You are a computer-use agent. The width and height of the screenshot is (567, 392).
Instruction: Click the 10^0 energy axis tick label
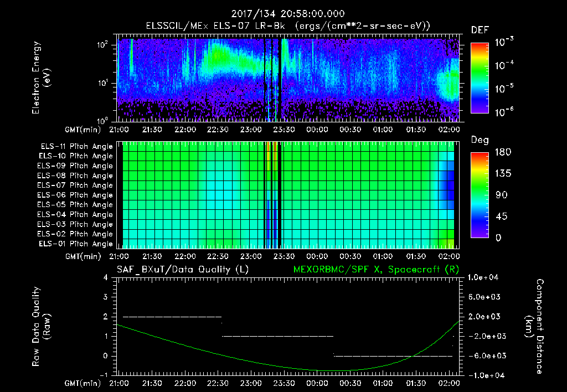click(x=103, y=120)
